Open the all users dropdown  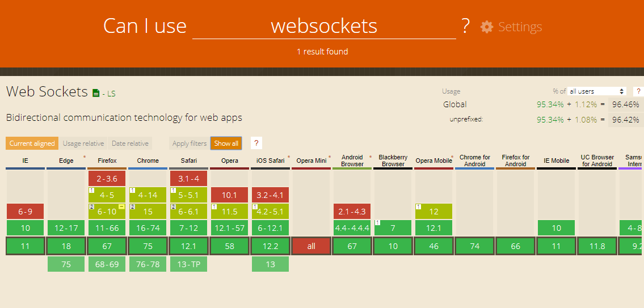(597, 91)
